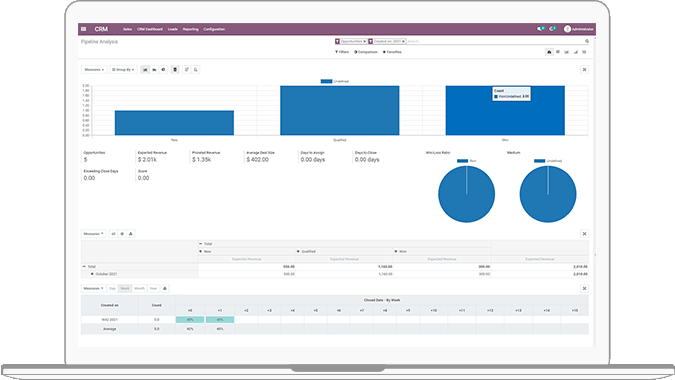Open Group By dropdown
The height and width of the screenshot is (380, 675).
point(123,69)
